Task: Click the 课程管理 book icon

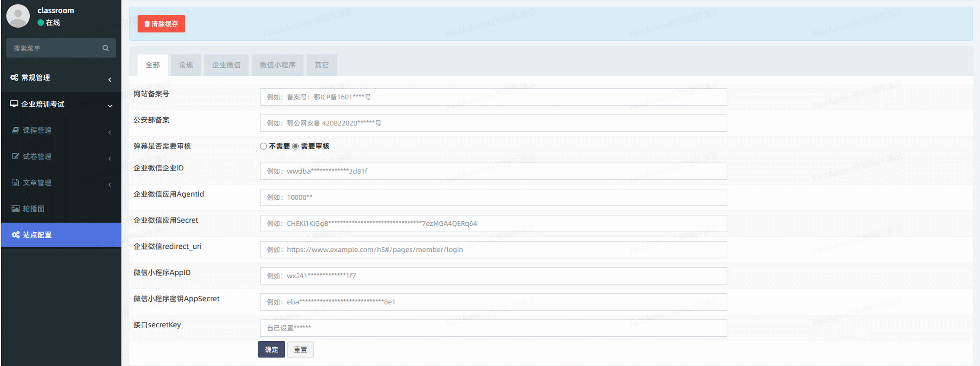Action: [x=15, y=130]
